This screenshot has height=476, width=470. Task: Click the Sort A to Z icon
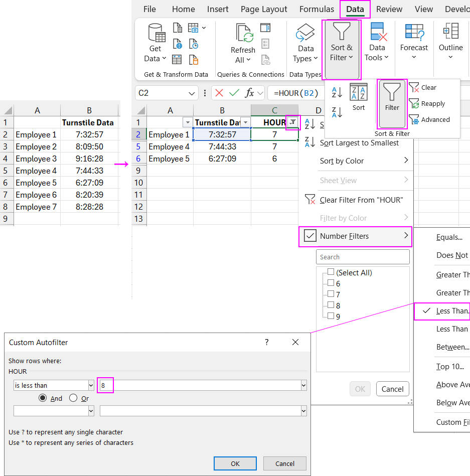tap(337, 92)
